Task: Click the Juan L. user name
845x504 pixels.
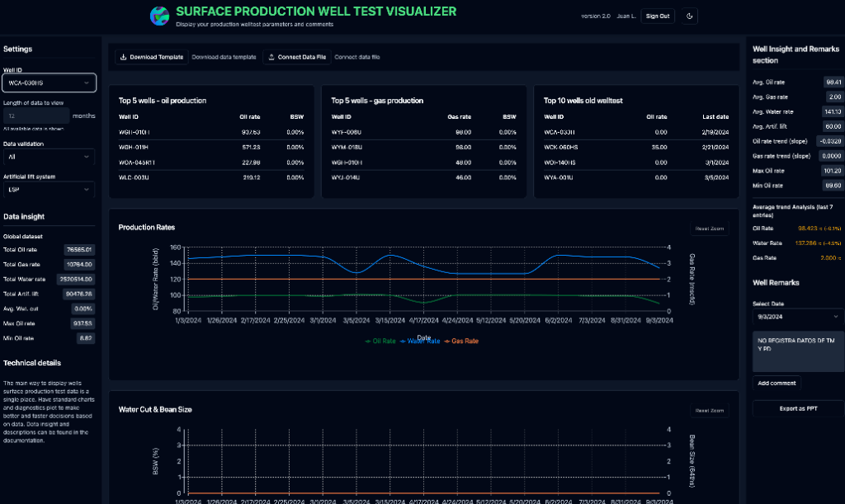Action: [626, 16]
